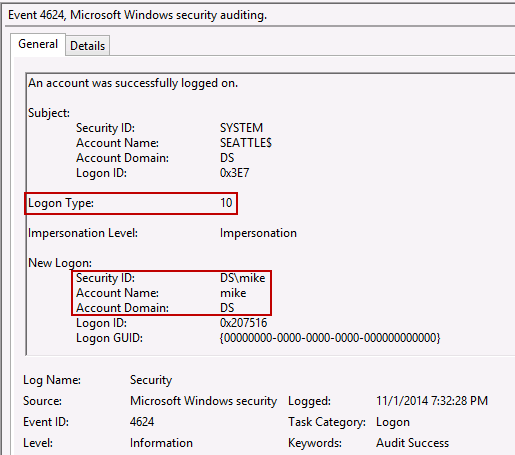Click the Keywords value Audit Success
The height and width of the screenshot is (455, 515).
click(413, 443)
